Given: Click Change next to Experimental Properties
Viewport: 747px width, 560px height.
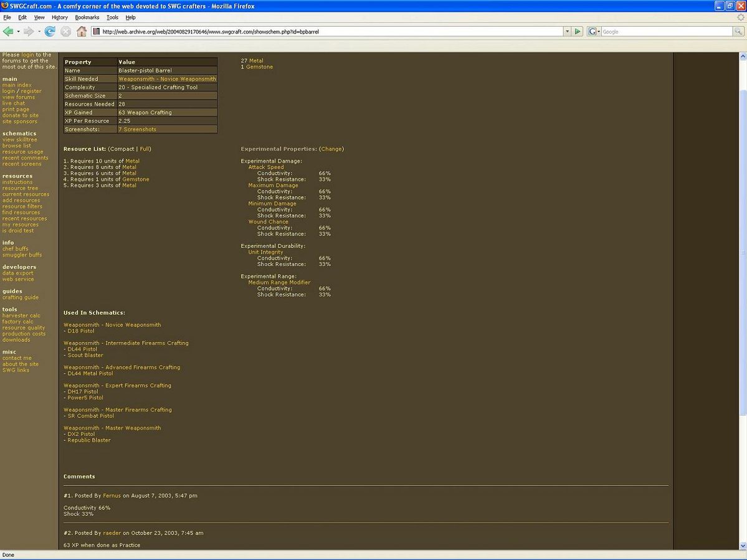Looking at the screenshot, I should [x=331, y=149].
